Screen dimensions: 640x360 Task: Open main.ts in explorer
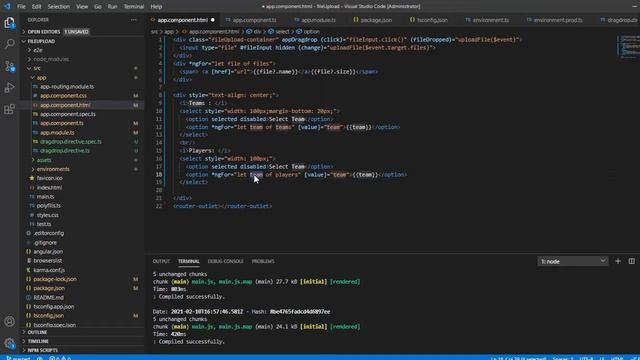pos(45,196)
